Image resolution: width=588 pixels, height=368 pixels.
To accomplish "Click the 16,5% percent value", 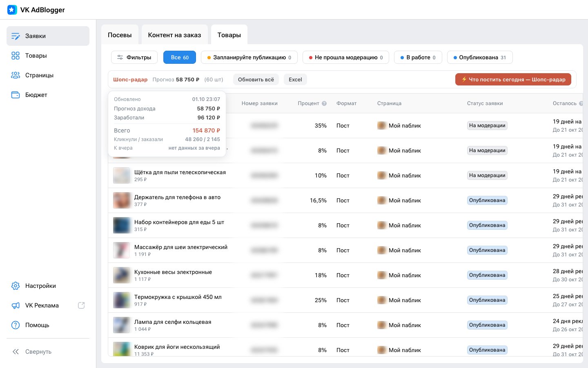I will [x=318, y=200].
